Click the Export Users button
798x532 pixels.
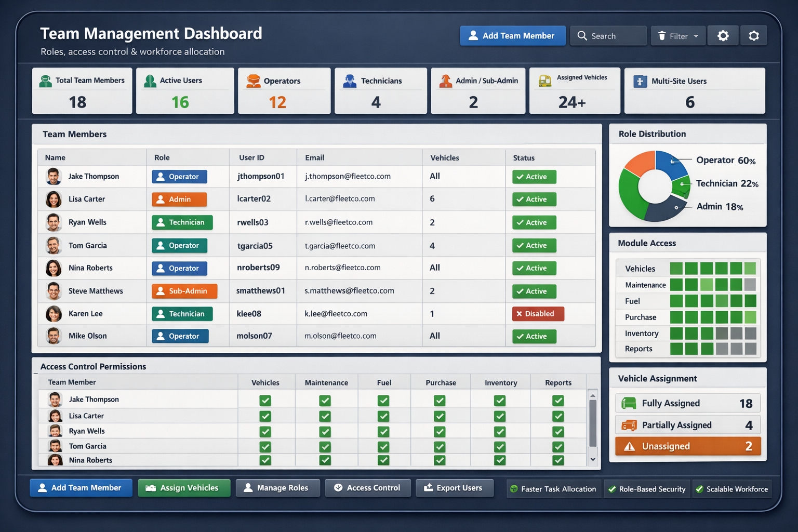point(454,487)
